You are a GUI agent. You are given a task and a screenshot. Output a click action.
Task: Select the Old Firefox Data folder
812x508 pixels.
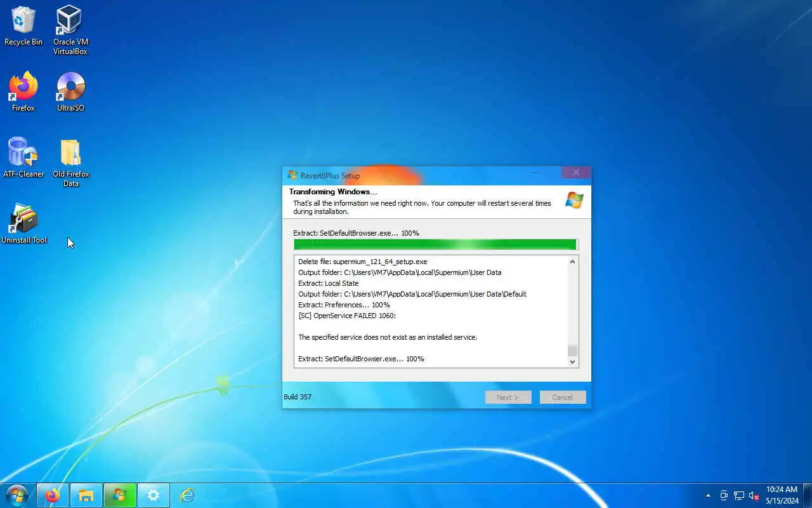coord(70,163)
